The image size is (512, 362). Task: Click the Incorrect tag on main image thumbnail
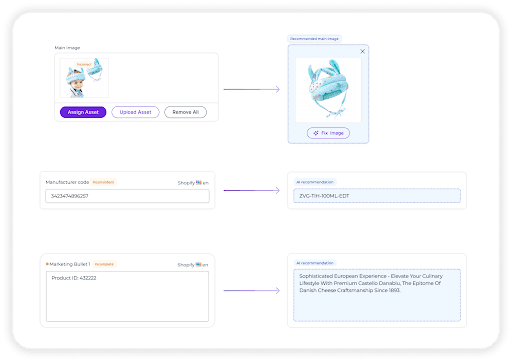pyautogui.click(x=84, y=64)
